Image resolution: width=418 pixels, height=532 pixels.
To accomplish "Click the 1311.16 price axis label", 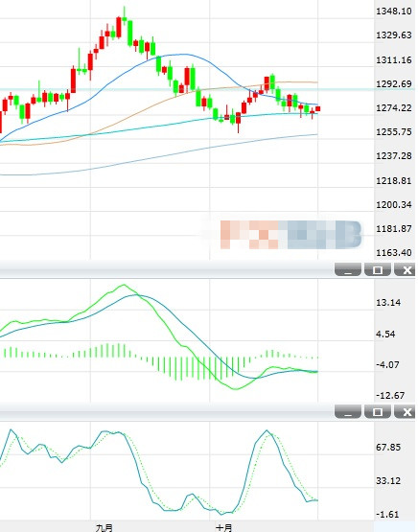I will 394,60.
